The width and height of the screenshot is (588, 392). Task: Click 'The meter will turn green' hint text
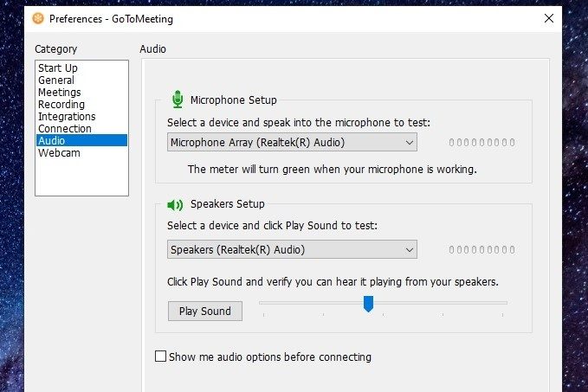333,170
